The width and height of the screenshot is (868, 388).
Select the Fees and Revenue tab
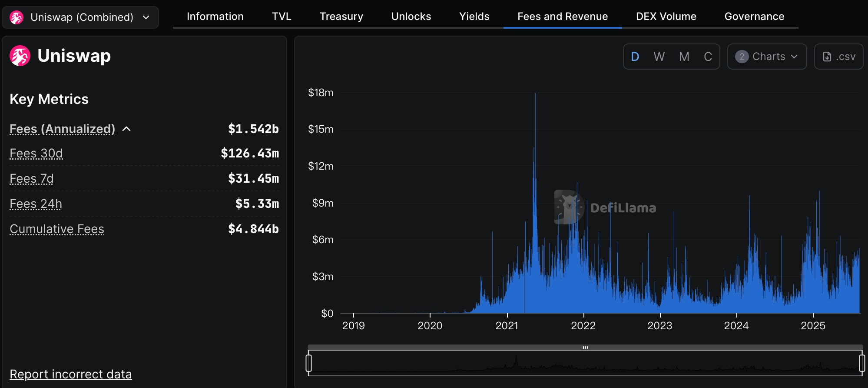tap(563, 17)
